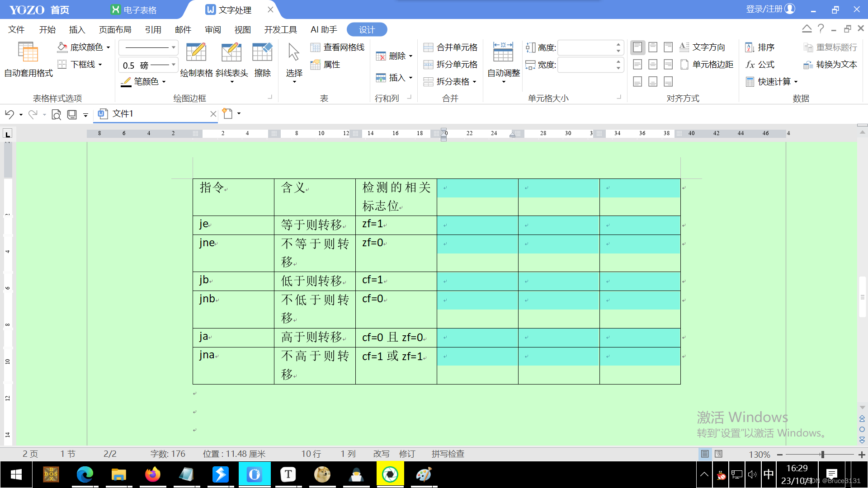Click the Eraser (擦除) tool icon

(x=262, y=53)
